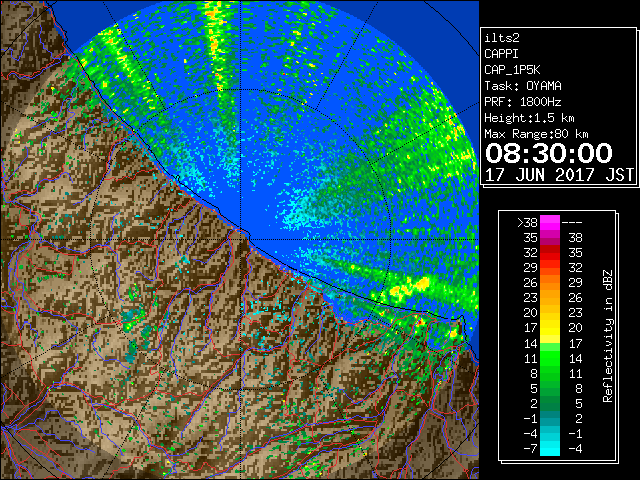The width and height of the screenshot is (640, 480).
Task: Click the 'CAPPI' product label
Action: tap(501, 54)
